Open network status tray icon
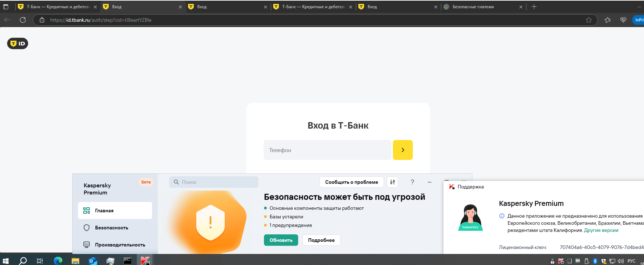 612,261
